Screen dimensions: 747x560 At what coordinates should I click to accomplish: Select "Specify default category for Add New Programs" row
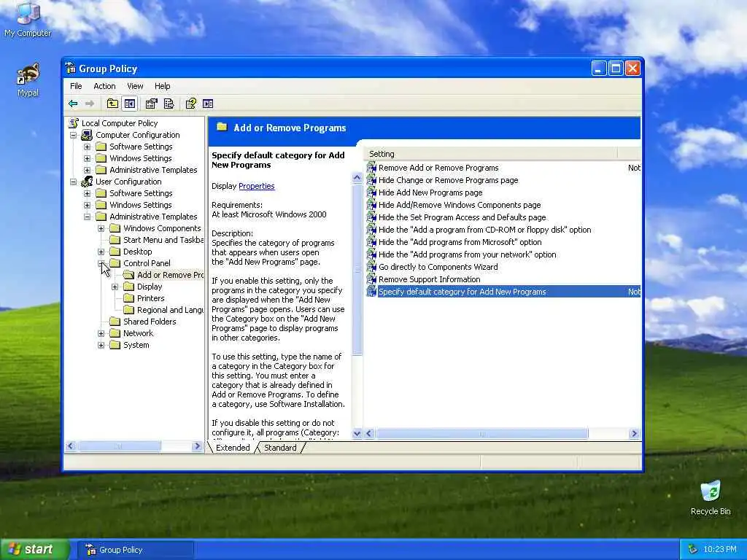503,292
